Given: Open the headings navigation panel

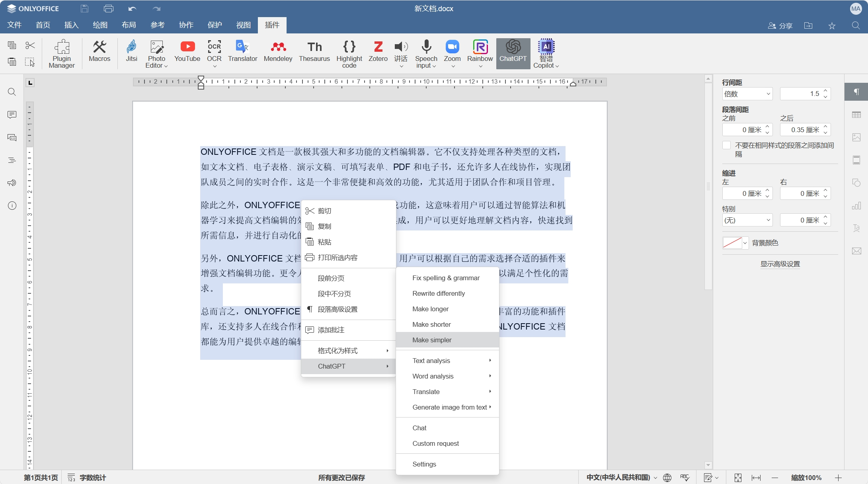Looking at the screenshot, I should pyautogui.click(x=12, y=160).
